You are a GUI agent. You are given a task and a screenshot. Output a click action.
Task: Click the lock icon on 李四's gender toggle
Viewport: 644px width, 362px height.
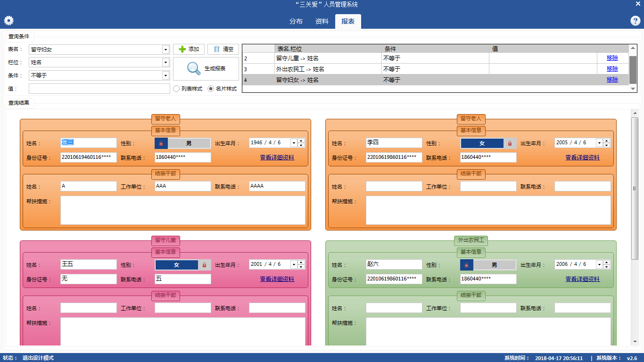point(510,143)
